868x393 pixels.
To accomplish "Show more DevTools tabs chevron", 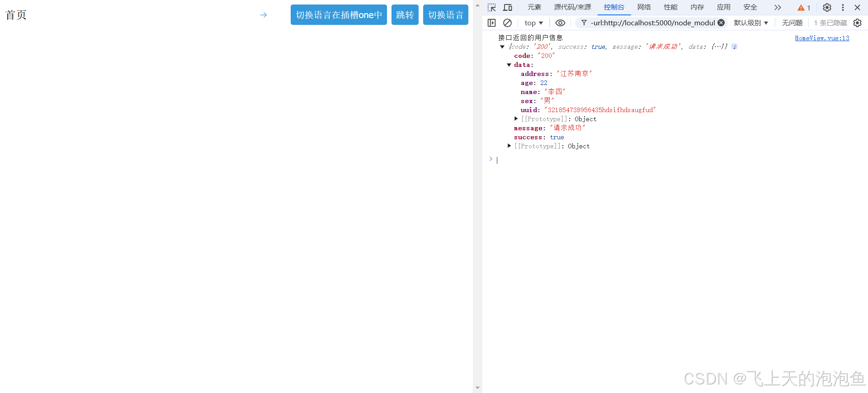I will (x=778, y=7).
